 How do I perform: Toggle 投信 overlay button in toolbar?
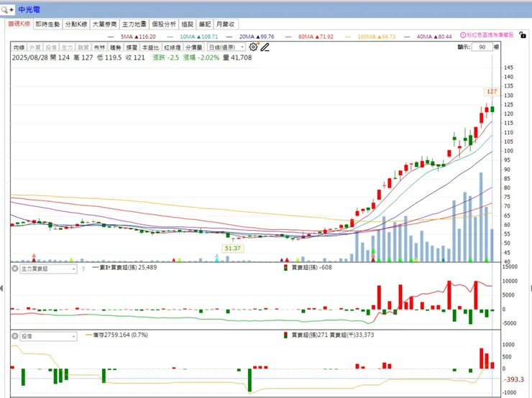(51, 47)
